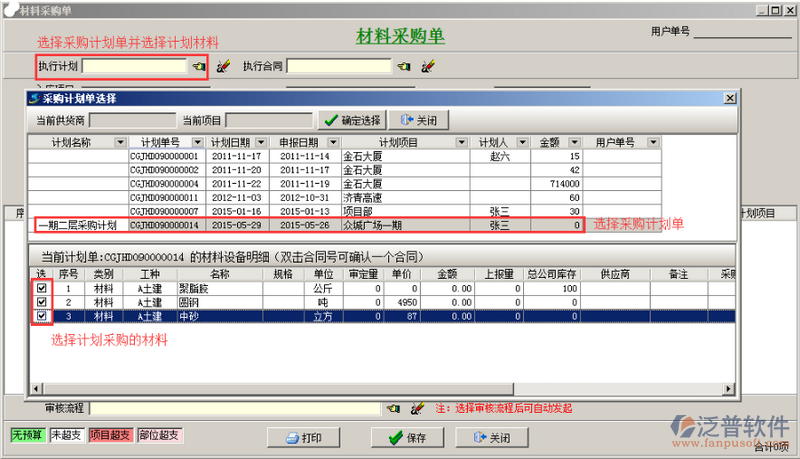The image size is (800, 459).
Task: Click the 保存 save button
Action: 407,438
